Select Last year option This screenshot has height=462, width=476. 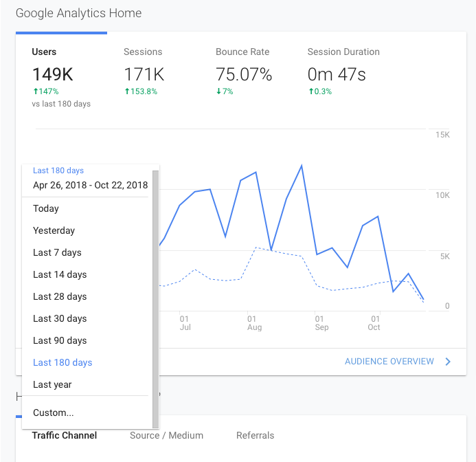pyautogui.click(x=85, y=384)
